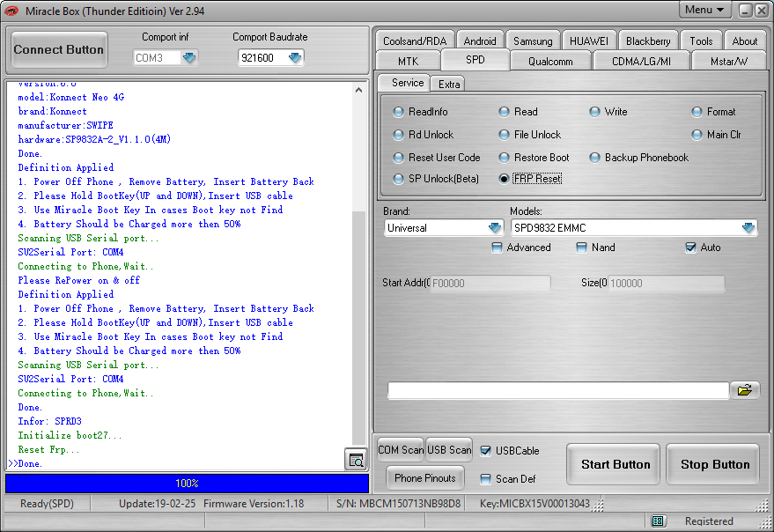Open the Mstar/W tab
This screenshot has height=532, width=774.
(728, 62)
